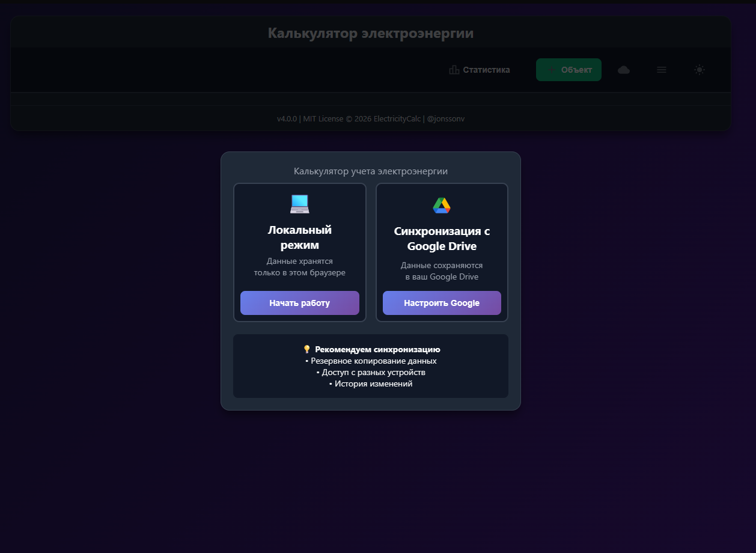Click the MIT License text in footer
756x553 pixels.
pos(324,118)
